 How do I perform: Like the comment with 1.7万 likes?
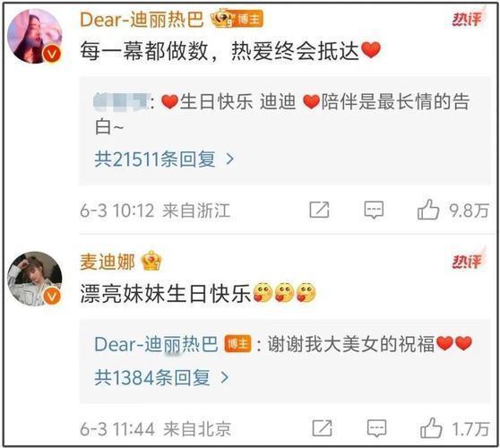(x=431, y=427)
